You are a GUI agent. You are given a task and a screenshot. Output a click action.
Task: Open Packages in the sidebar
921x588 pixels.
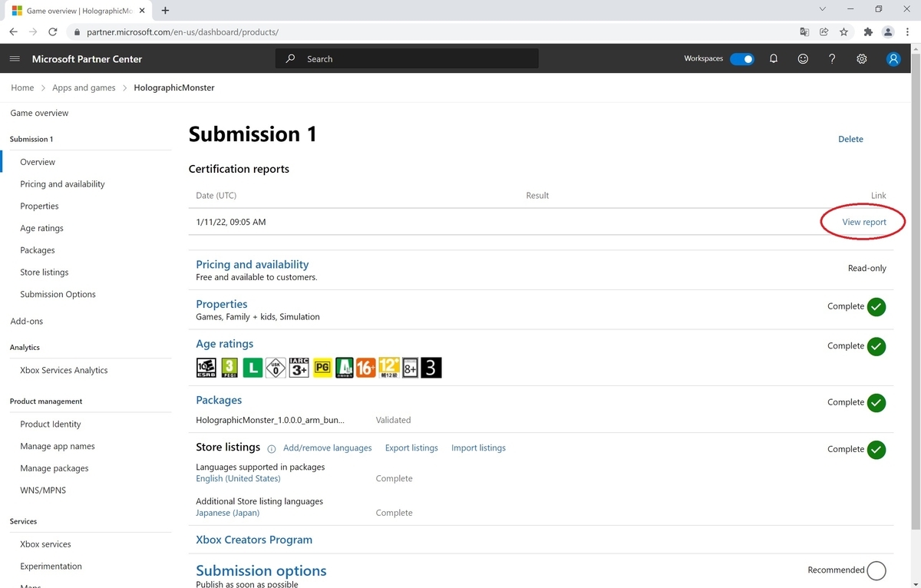[x=38, y=250]
